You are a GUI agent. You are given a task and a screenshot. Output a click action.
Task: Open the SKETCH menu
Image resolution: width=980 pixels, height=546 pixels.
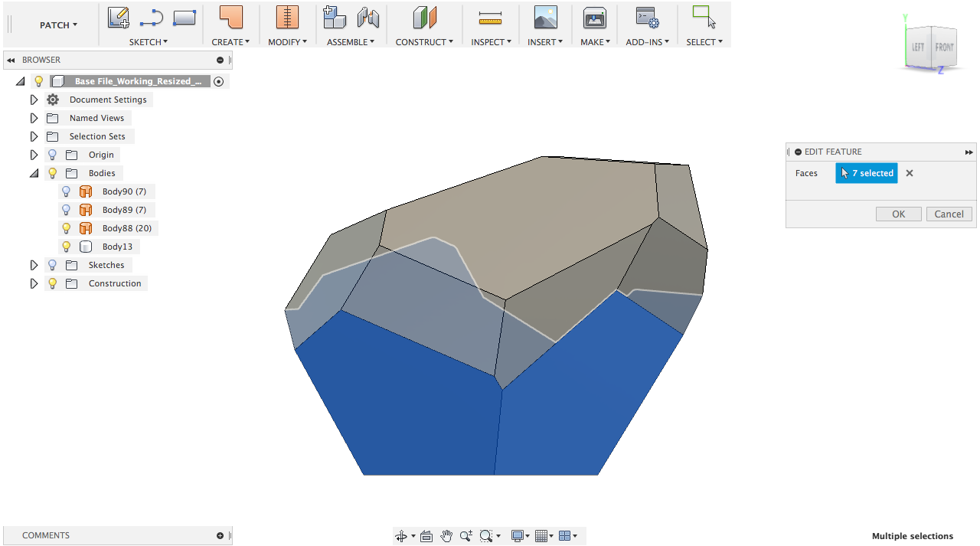(149, 42)
